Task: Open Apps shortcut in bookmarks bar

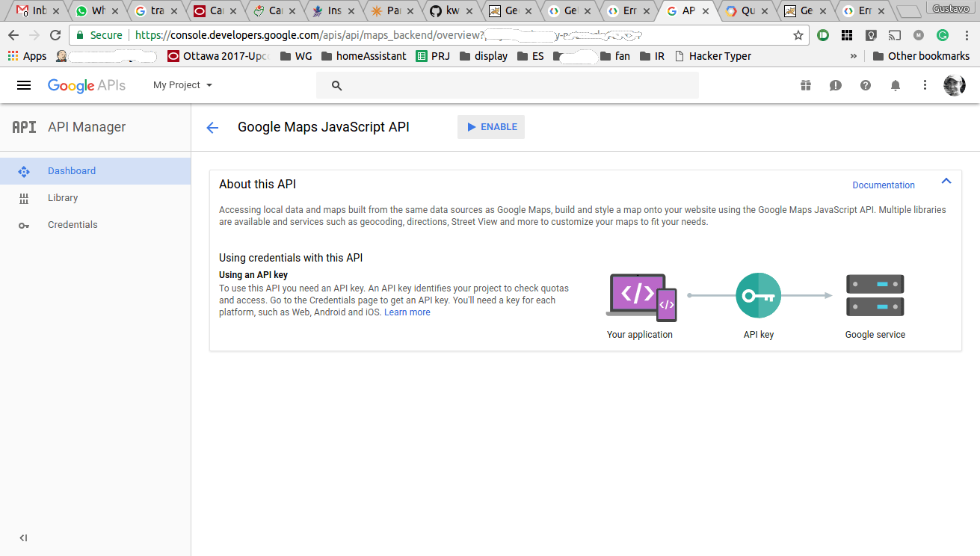Action: pos(27,56)
